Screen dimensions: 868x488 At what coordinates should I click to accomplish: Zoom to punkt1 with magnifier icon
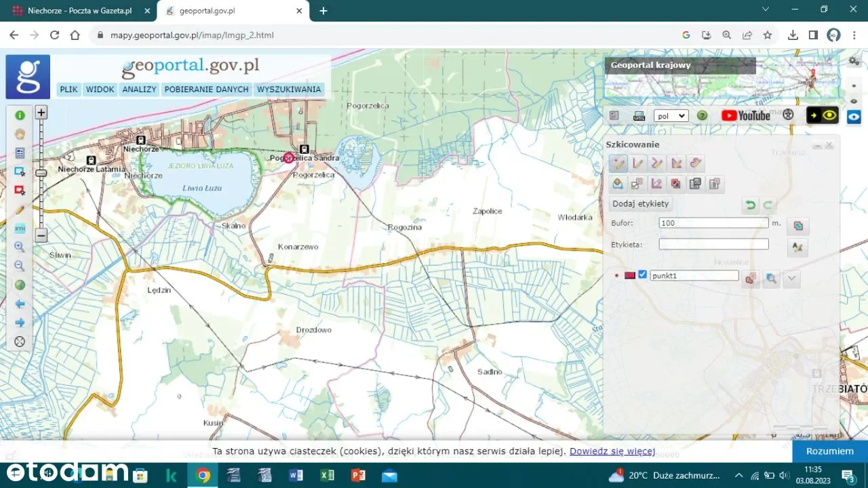[770, 278]
